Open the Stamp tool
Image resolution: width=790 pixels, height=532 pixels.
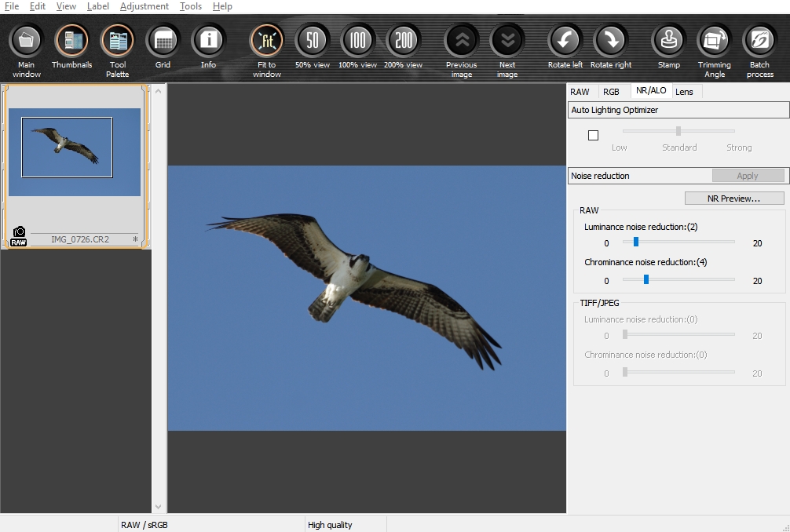point(668,40)
